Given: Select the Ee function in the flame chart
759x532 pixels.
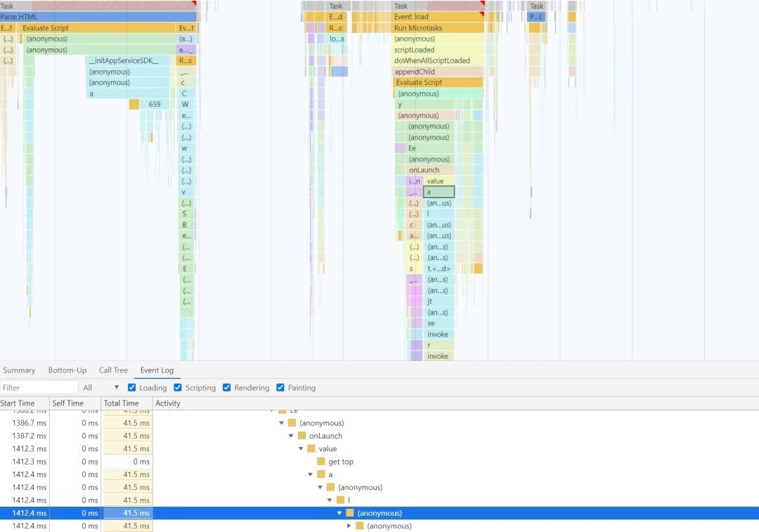Looking at the screenshot, I should (x=430, y=148).
